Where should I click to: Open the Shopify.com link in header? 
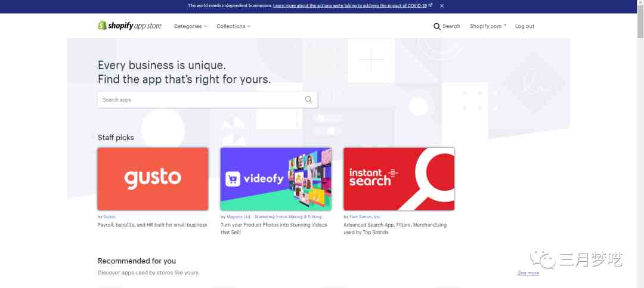coord(488,26)
